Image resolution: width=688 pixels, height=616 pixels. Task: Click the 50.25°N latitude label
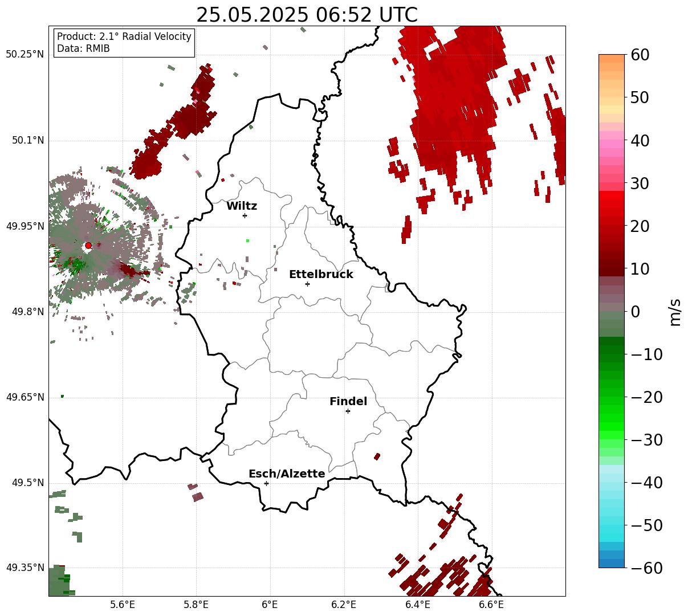point(25,55)
